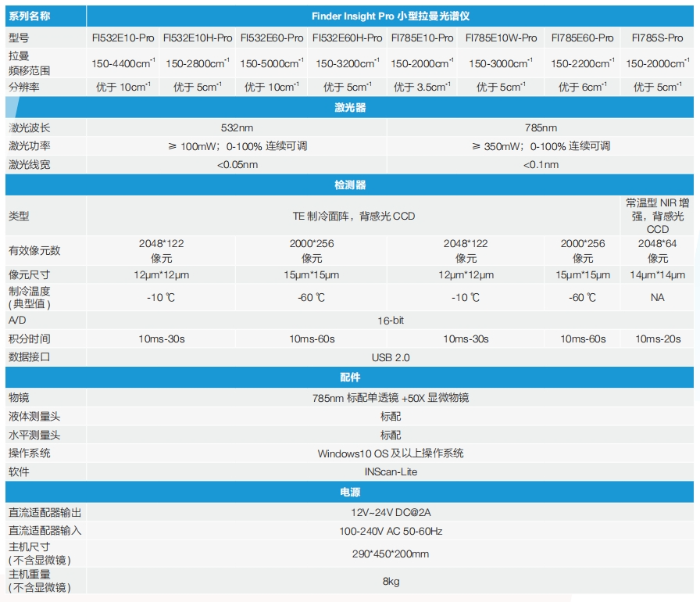Click the NA cooling temperature cell
Screen dimensions: 700x602
[657, 298]
